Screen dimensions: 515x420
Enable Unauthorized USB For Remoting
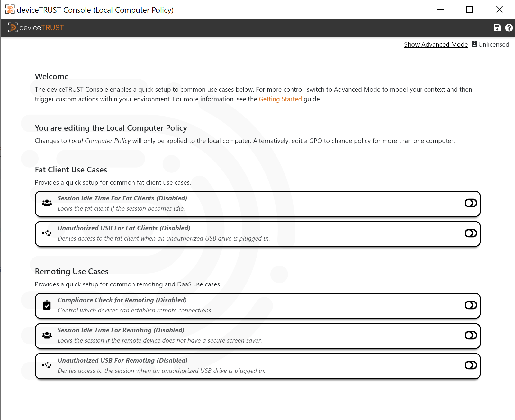coord(470,365)
